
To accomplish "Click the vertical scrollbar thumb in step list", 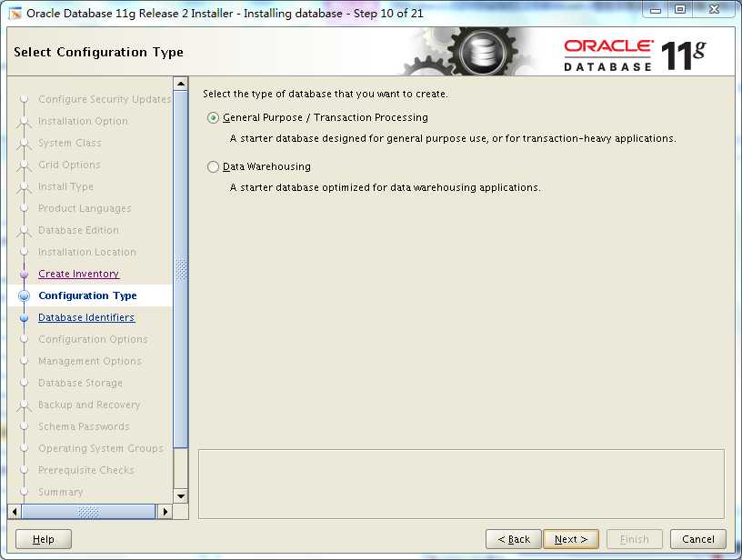I will (181, 270).
